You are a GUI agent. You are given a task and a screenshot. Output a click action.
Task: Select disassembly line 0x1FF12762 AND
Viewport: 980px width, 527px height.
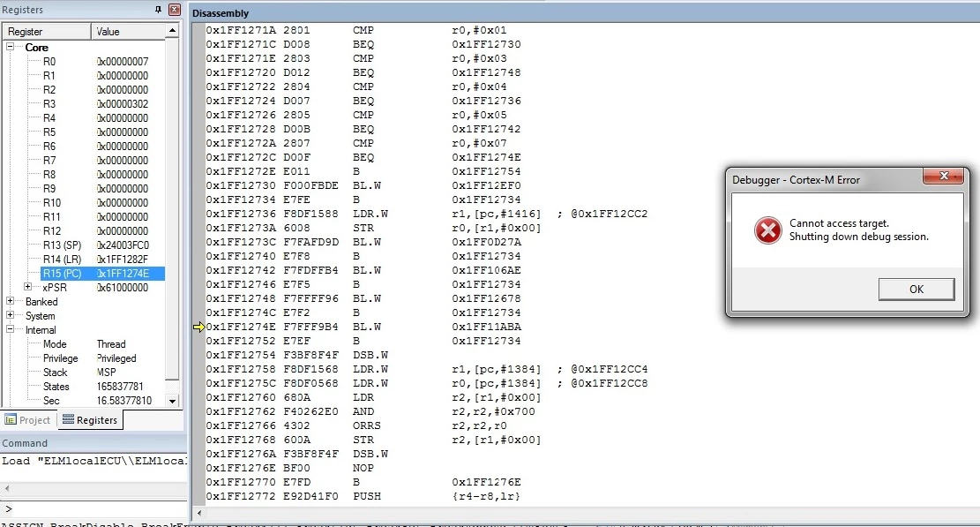point(370,411)
